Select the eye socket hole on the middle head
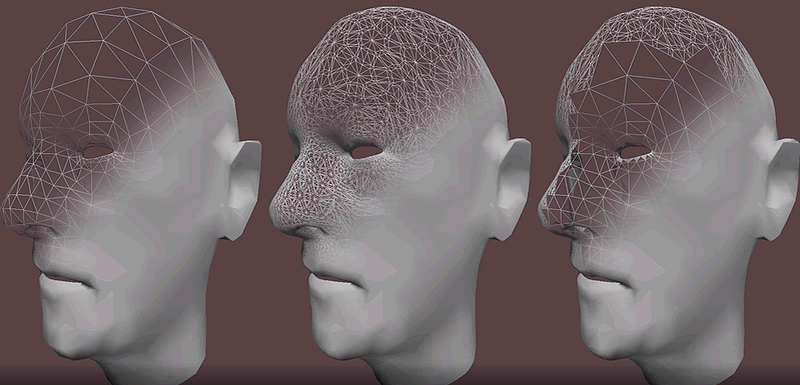This screenshot has height=385, width=800. [x=366, y=151]
